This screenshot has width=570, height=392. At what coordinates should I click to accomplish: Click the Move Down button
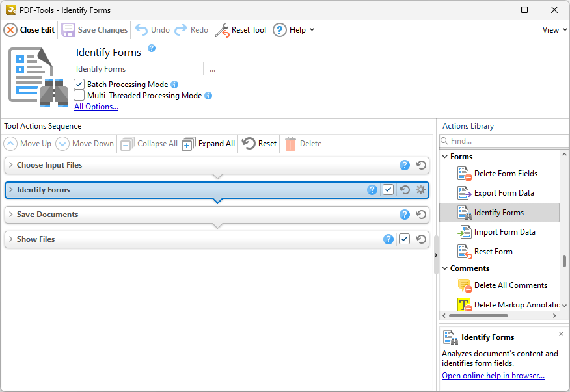click(x=85, y=144)
